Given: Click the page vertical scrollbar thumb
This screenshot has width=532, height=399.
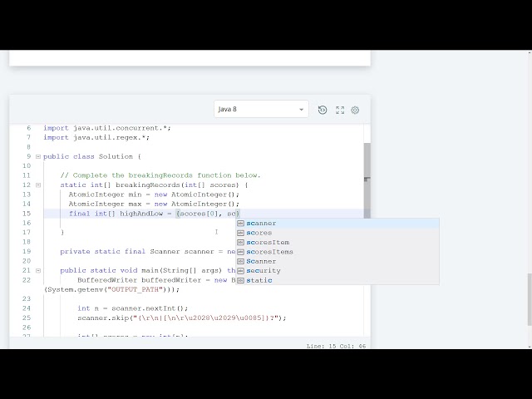Looking at the screenshot, I should pyautogui.click(x=530, y=299).
